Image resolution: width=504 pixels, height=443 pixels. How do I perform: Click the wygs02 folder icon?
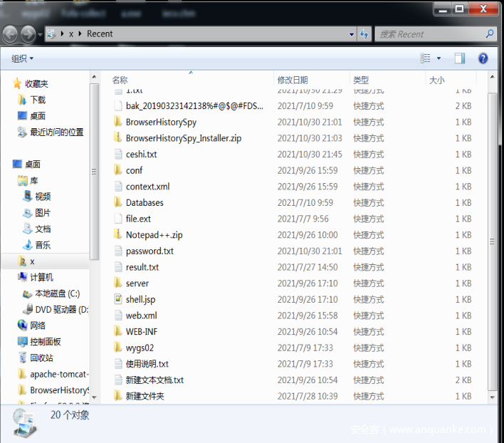point(118,348)
